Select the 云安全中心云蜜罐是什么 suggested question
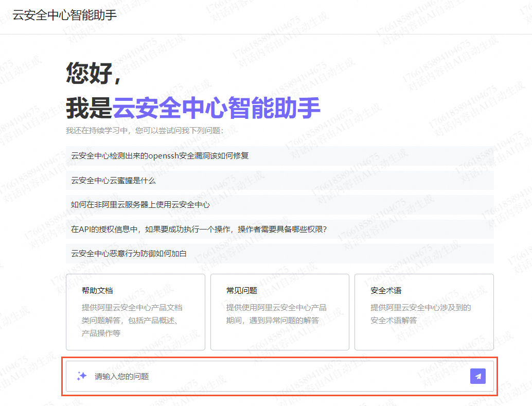 coord(280,180)
